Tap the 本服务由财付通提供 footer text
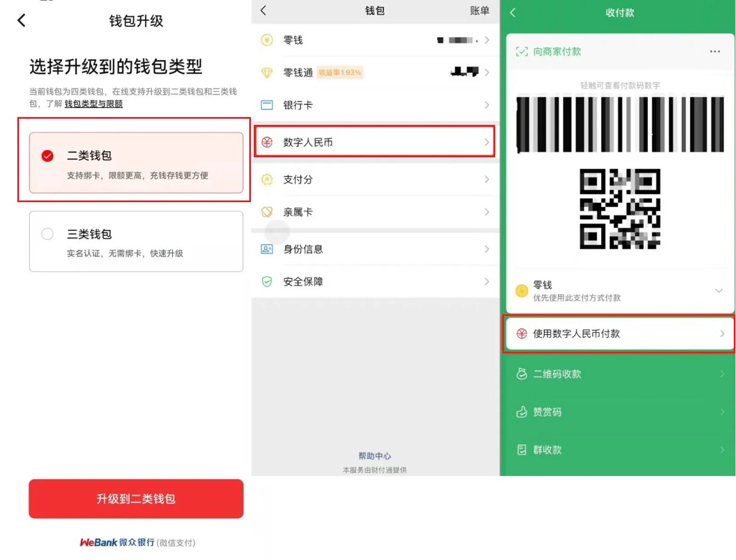 click(x=375, y=470)
